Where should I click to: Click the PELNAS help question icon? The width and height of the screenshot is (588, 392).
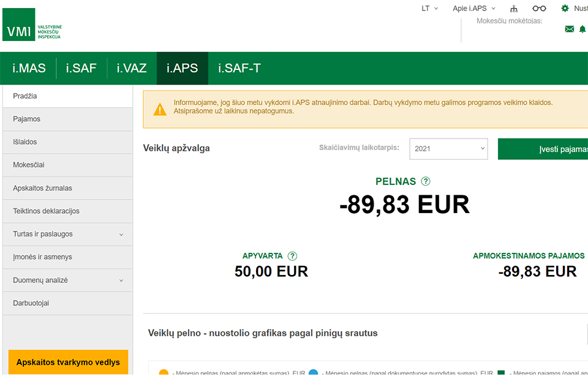(426, 181)
